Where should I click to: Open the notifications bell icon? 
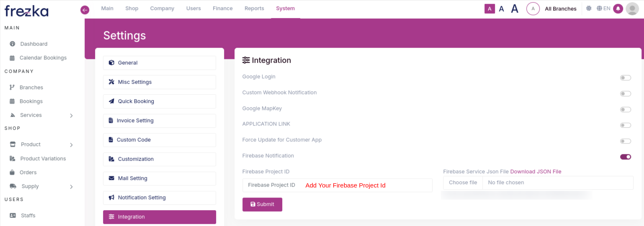pyautogui.click(x=618, y=8)
